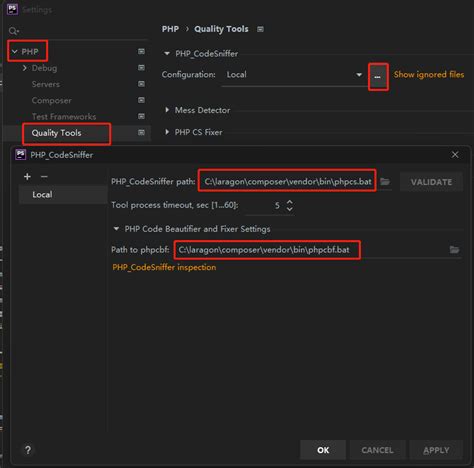Expand the PHP CS Fixer section
Screen dimensions: 474x468
pos(167,132)
